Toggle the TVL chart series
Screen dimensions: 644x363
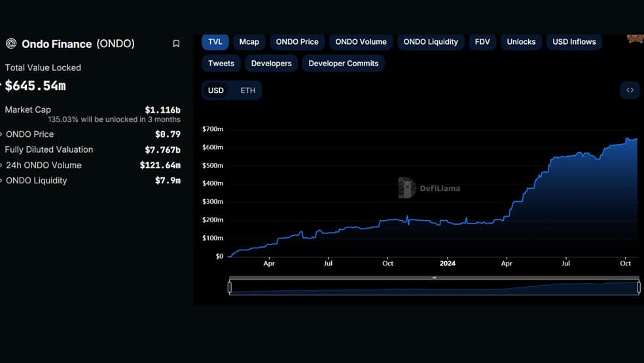click(x=215, y=42)
